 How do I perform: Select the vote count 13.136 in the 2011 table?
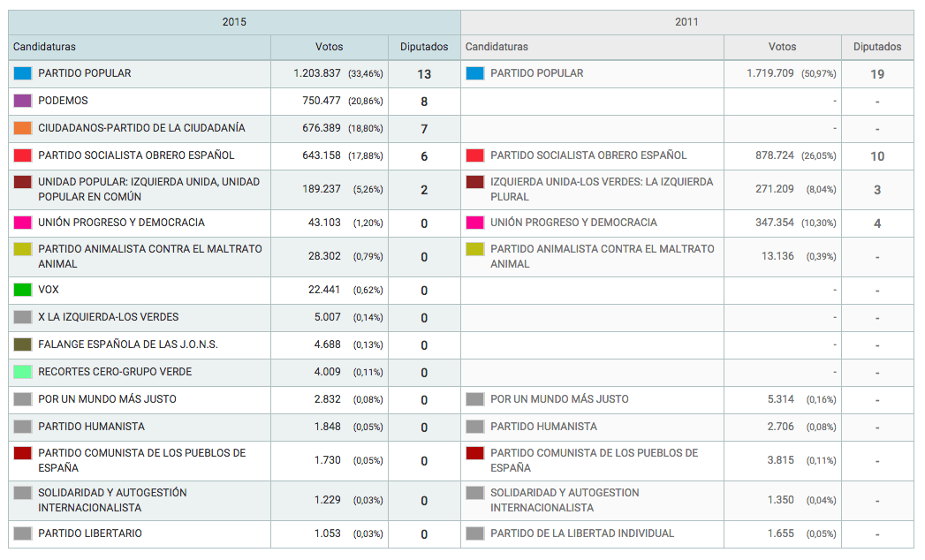(777, 256)
